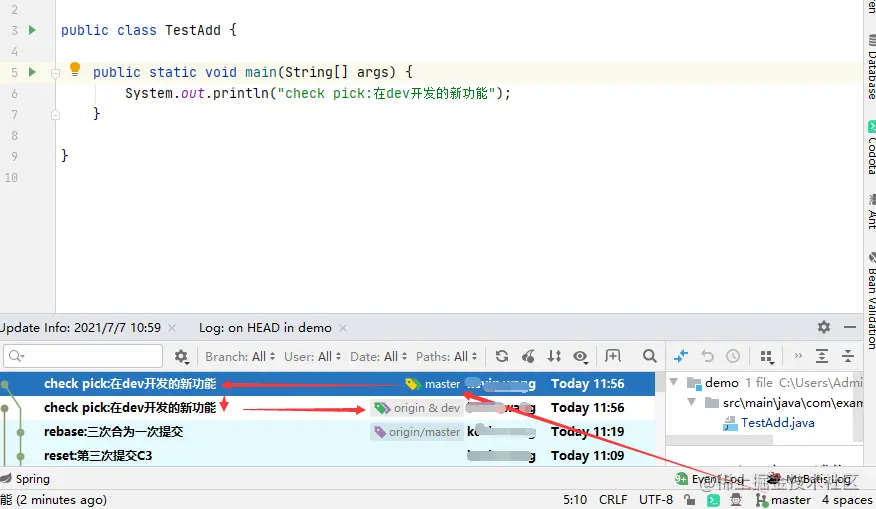Click the magnifier to go to hash/branch/tag
This screenshot has height=509, width=876.
pos(649,356)
